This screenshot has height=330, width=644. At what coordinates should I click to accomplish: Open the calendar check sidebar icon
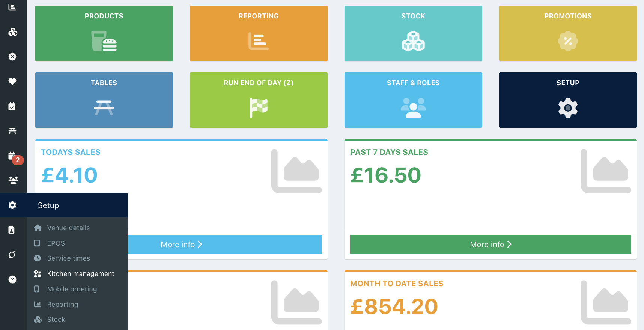pyautogui.click(x=12, y=106)
